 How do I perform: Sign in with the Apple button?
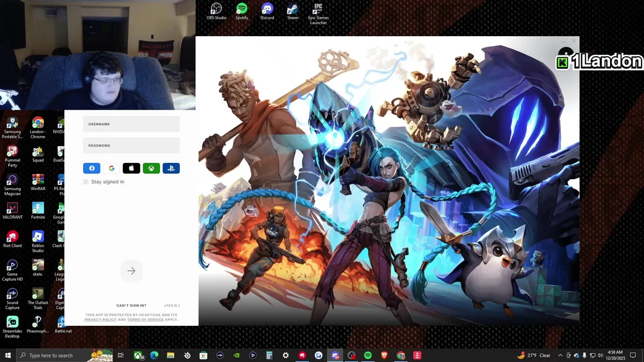pos(131,168)
